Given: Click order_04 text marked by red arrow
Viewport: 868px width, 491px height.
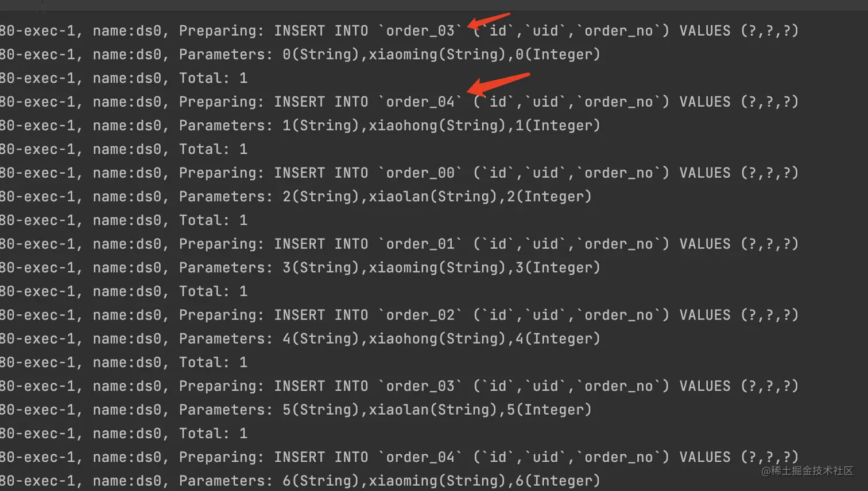Looking at the screenshot, I should pos(420,102).
